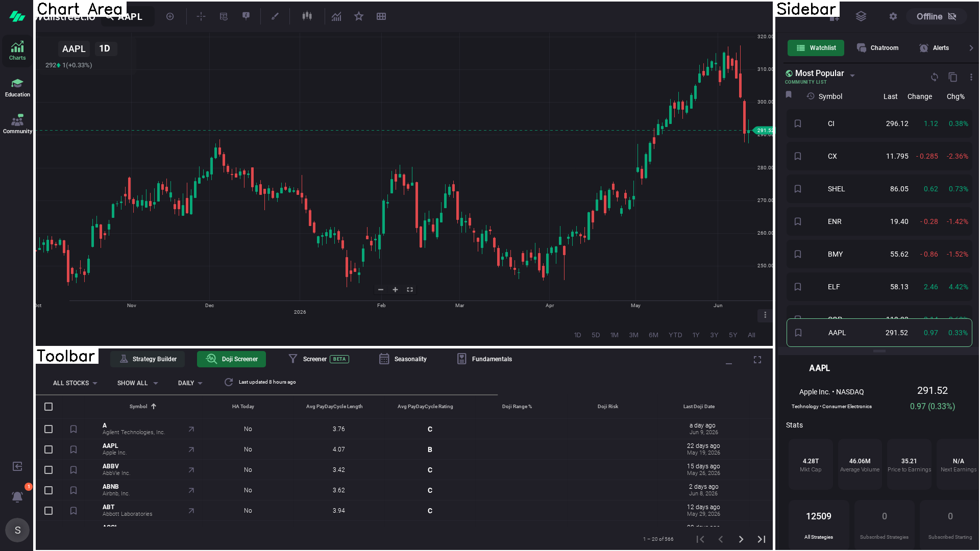Click the info callout marker icon
The image size is (980, 551).
[x=246, y=16]
